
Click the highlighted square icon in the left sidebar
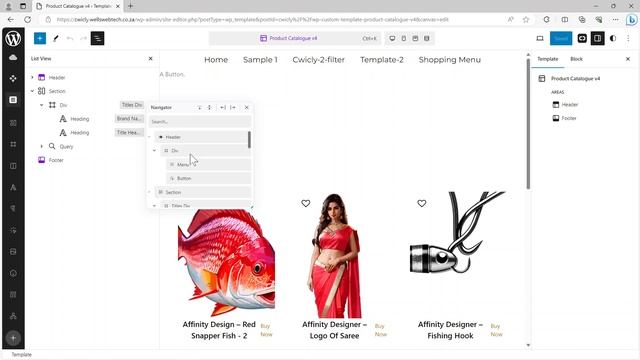(x=13, y=100)
